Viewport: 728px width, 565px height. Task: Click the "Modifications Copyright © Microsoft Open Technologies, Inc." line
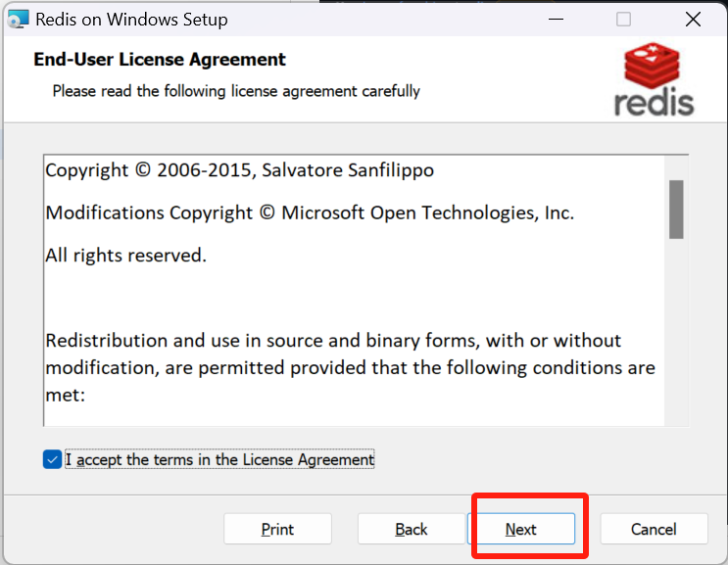[x=310, y=212]
